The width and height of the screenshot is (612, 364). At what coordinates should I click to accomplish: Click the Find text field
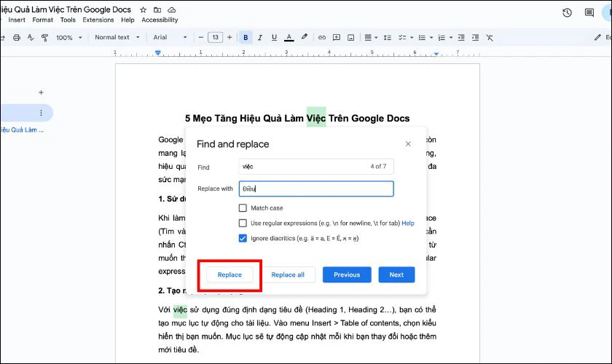coord(316,167)
